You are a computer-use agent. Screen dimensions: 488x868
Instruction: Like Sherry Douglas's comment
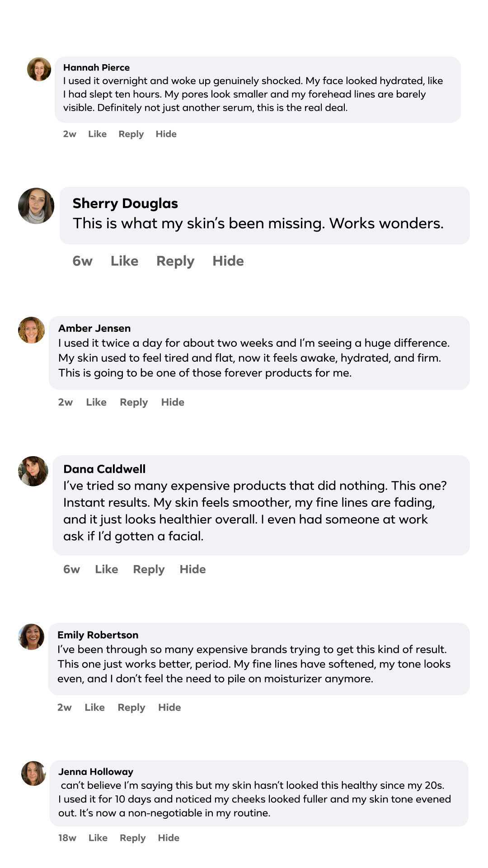(124, 261)
